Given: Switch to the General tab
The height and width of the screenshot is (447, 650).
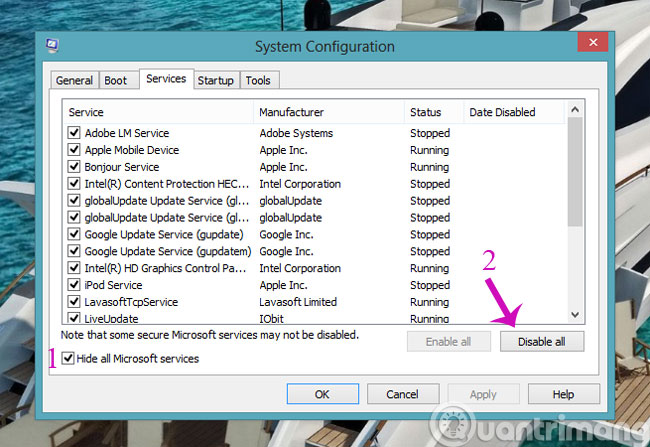Looking at the screenshot, I should (75, 80).
